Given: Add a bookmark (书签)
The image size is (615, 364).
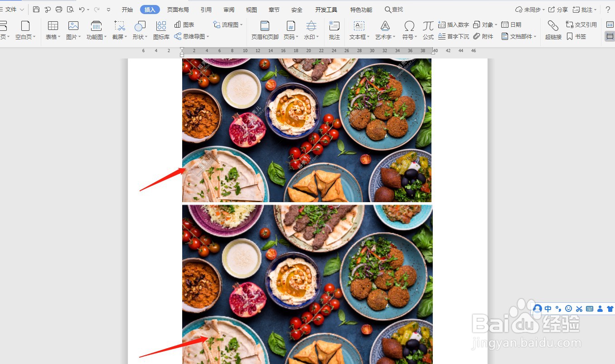Looking at the screenshot, I should pos(576,36).
